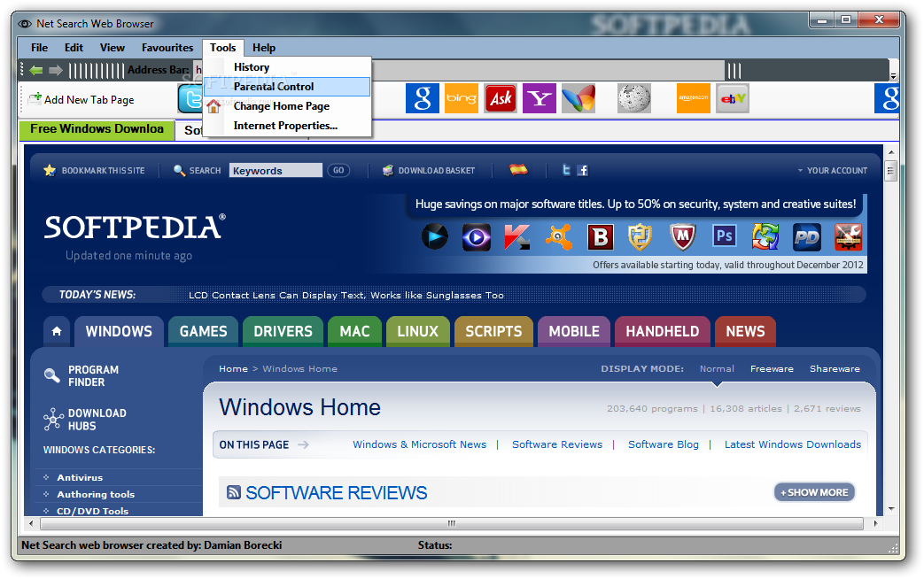Click the gray forward arrow
The height and width of the screenshot is (579, 924).
[x=56, y=70]
